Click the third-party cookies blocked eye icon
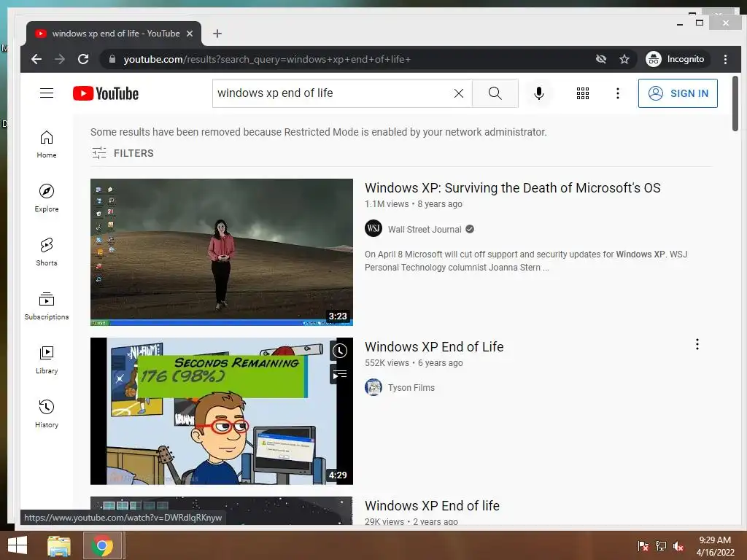The height and width of the screenshot is (560, 747). 601,59
